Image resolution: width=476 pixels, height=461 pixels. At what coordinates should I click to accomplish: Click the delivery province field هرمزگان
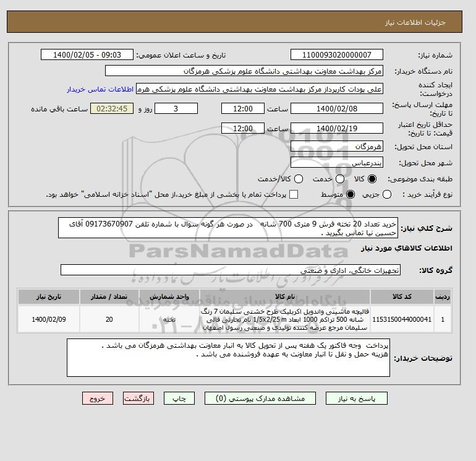click(x=337, y=147)
